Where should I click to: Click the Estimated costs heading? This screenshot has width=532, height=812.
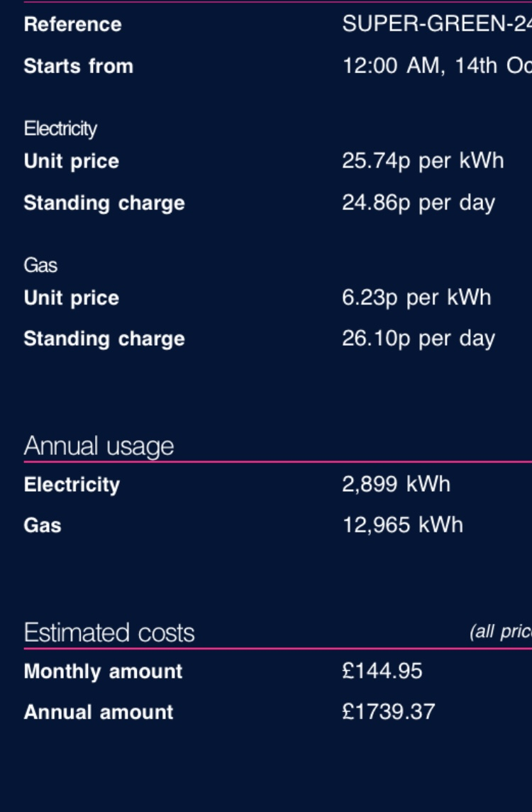[x=109, y=632]
